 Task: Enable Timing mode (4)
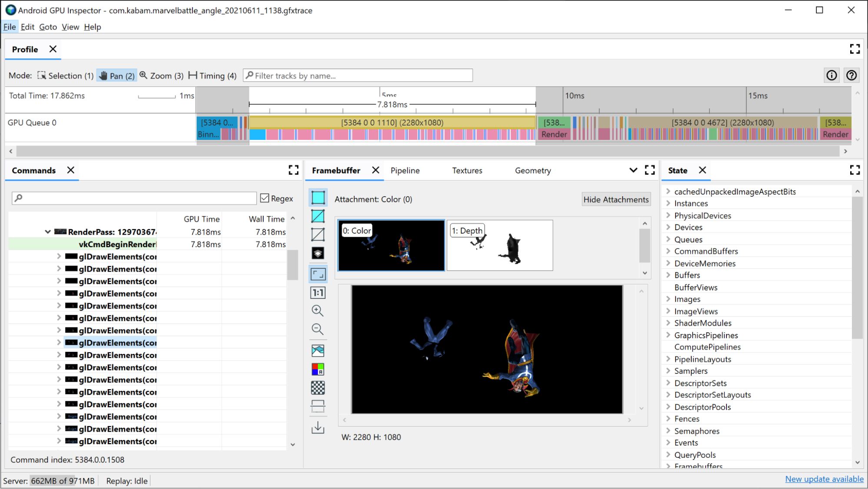211,76
